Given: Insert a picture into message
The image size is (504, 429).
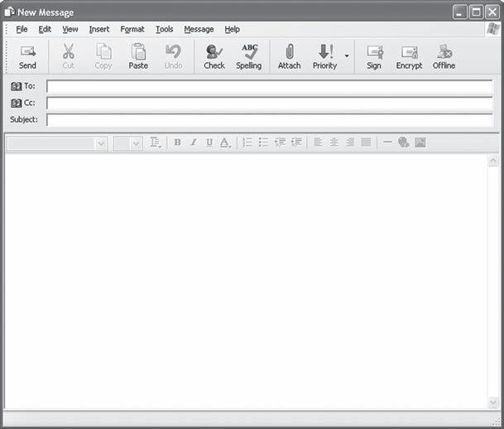Looking at the screenshot, I should [x=420, y=142].
